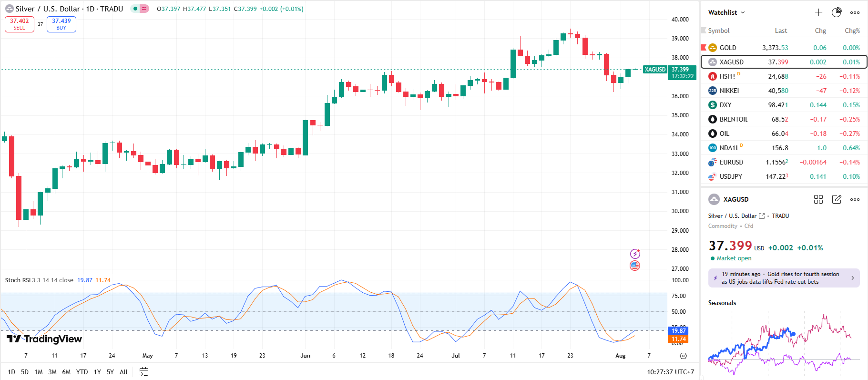Select the 1M time range

(39, 372)
